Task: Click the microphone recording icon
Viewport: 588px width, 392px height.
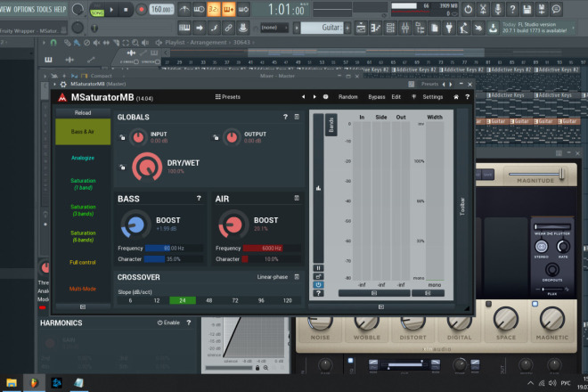Action: (498, 10)
